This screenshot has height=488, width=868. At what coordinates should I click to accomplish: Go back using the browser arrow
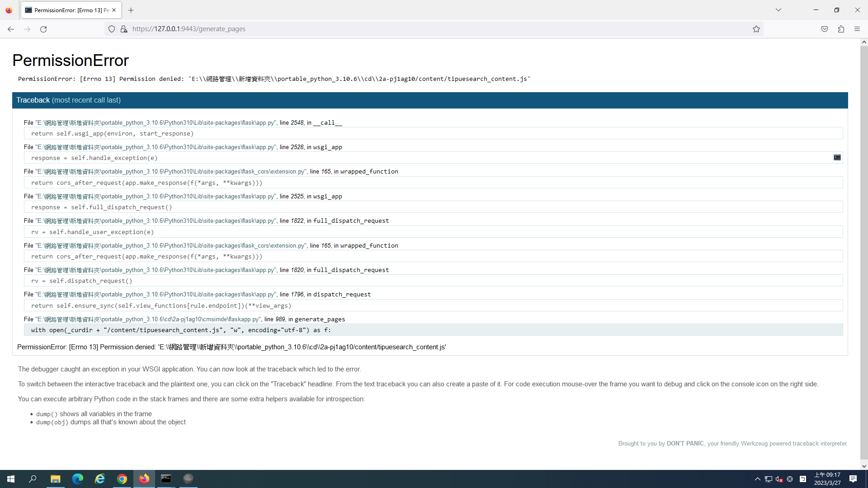click(x=11, y=29)
